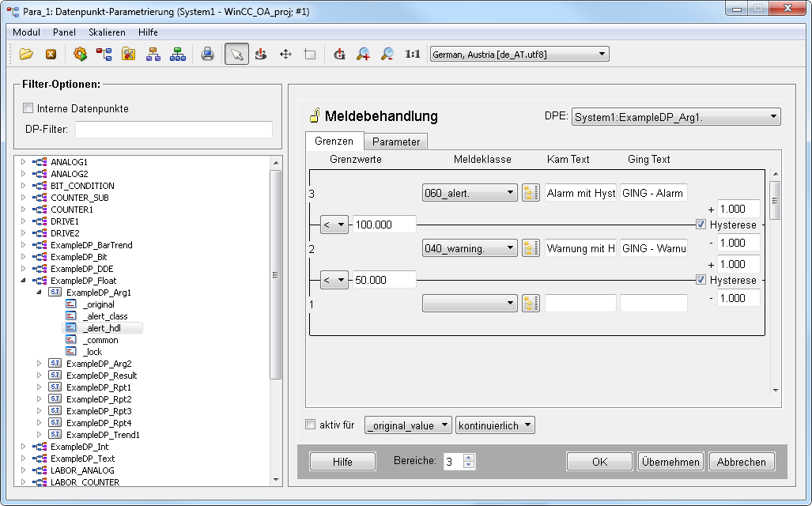Click into the DP-Filter text field

pyautogui.click(x=174, y=130)
